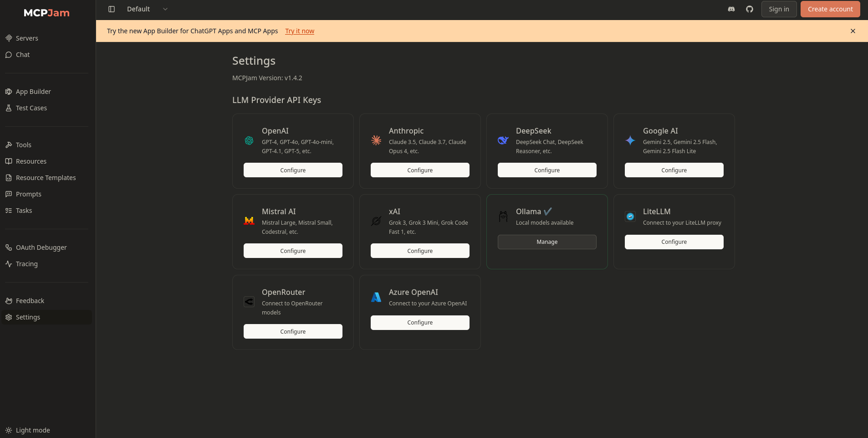Image resolution: width=868 pixels, height=438 pixels.
Task: Open the GitHub repository icon
Action: click(750, 9)
